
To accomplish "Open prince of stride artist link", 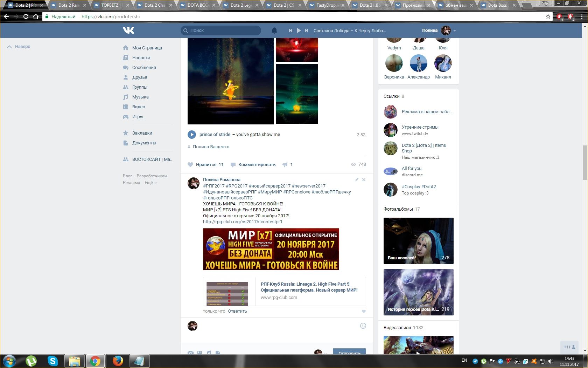I will point(215,134).
